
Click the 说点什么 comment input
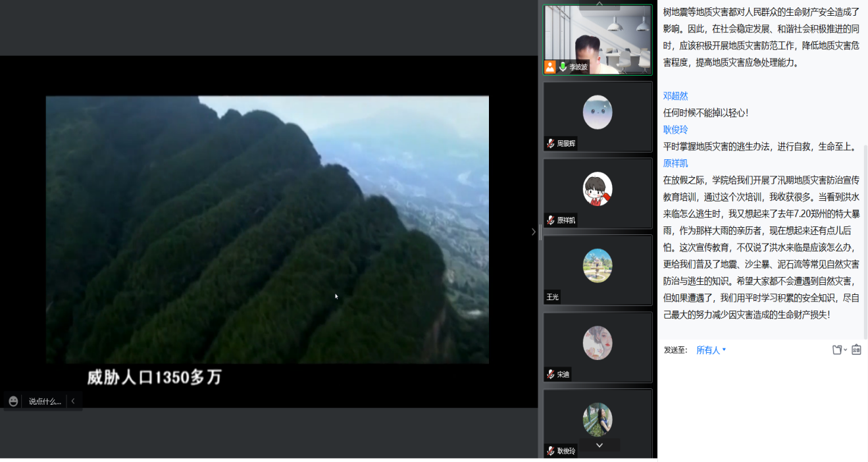pyautogui.click(x=45, y=401)
